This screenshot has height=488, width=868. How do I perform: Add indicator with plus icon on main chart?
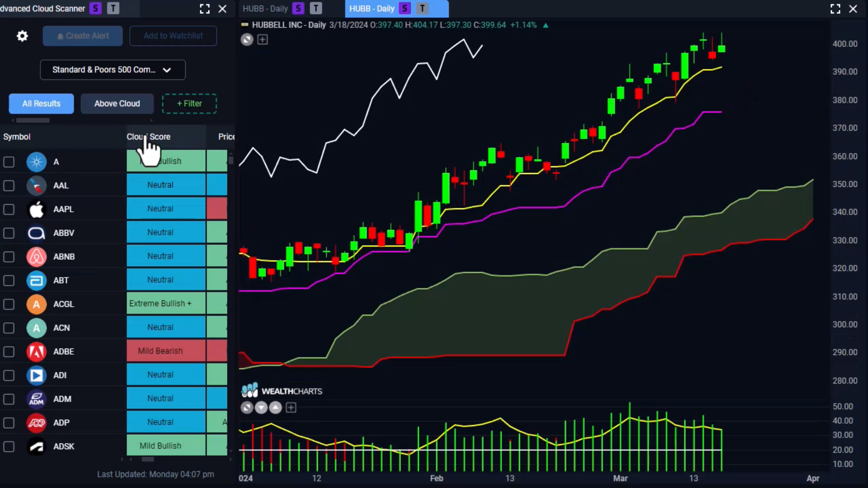(263, 40)
